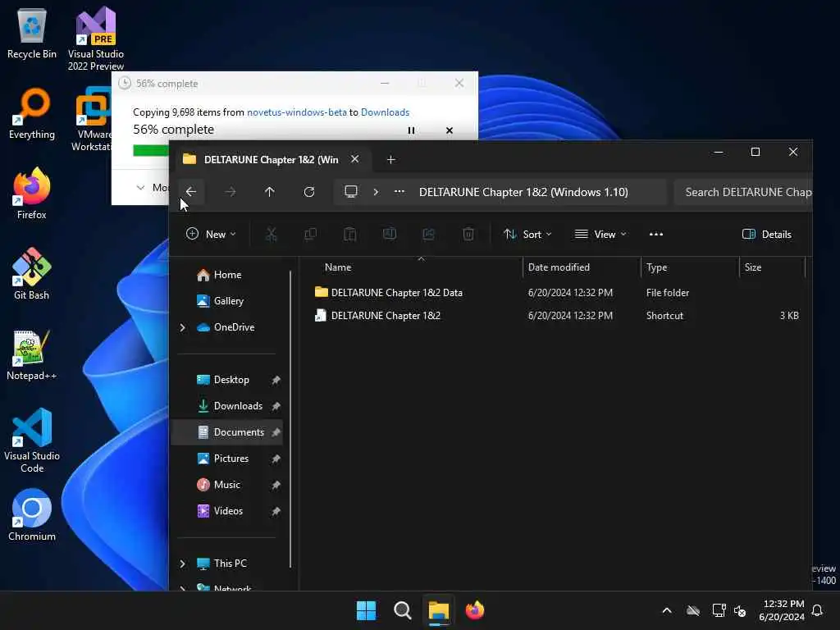Open the See more toolbar options
This screenshot has height=630, width=840.
(655, 234)
